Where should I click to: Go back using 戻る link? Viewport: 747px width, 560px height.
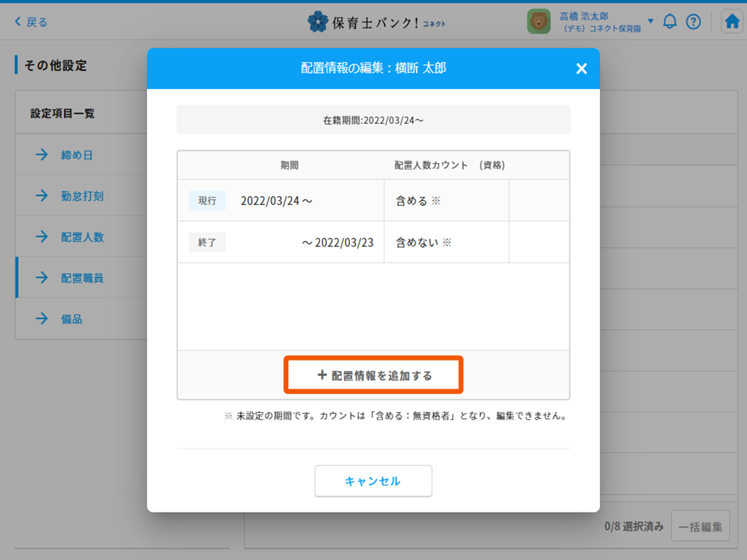click(x=32, y=22)
